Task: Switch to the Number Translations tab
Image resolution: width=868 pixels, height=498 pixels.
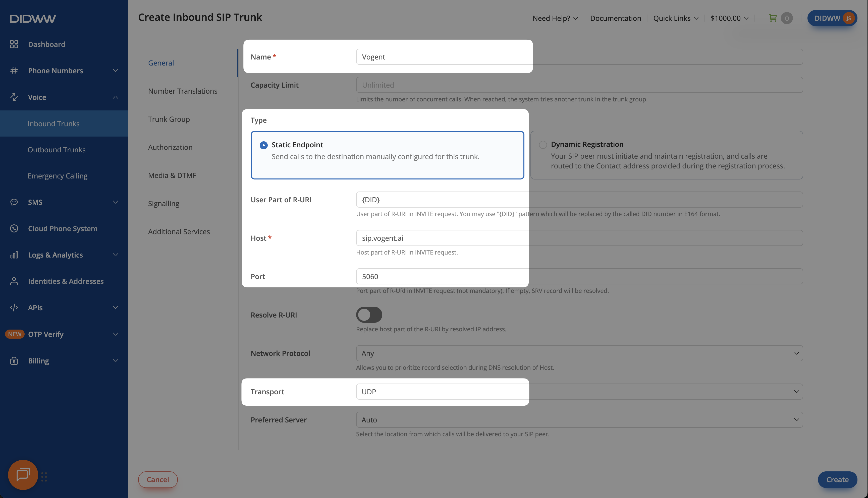Action: (183, 91)
